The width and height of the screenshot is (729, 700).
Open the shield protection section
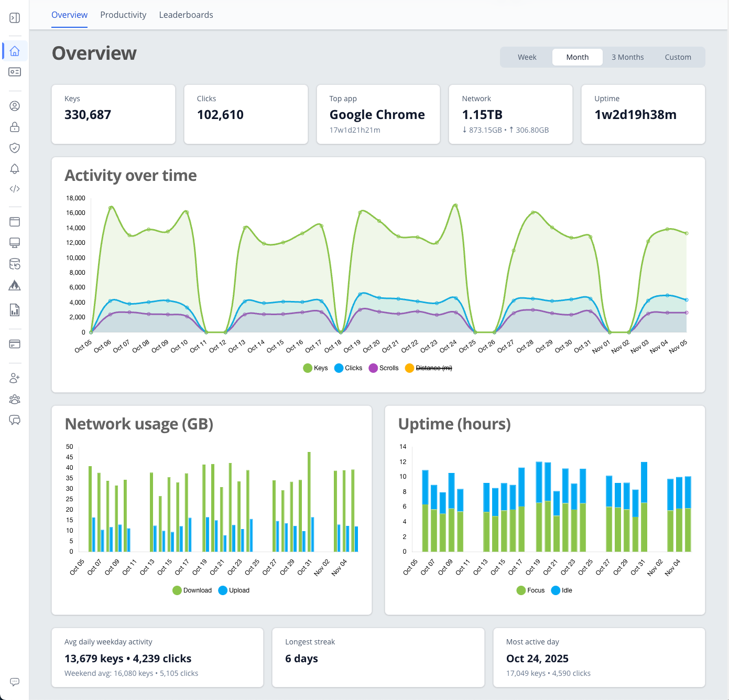15,148
